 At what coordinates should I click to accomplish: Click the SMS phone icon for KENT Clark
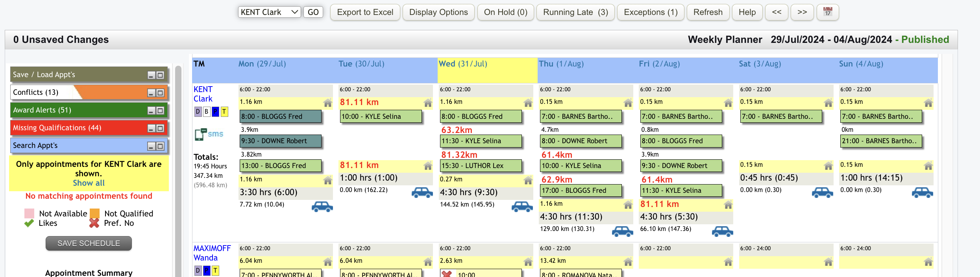pyautogui.click(x=201, y=134)
